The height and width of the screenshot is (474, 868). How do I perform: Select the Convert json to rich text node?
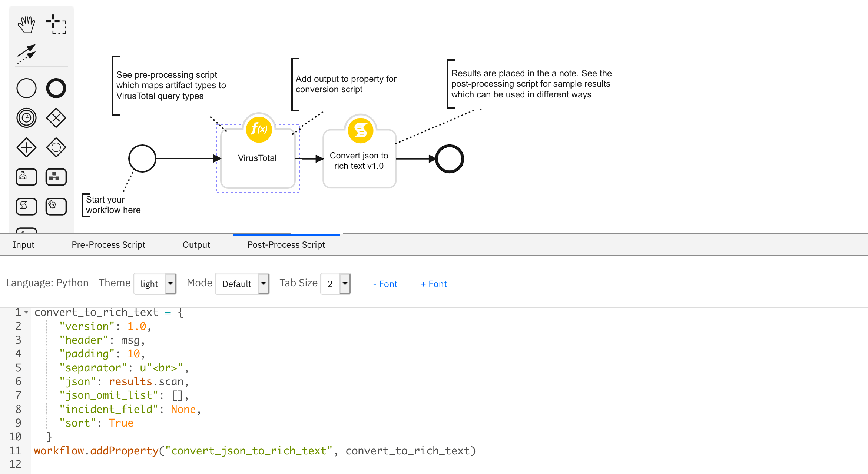click(x=360, y=159)
